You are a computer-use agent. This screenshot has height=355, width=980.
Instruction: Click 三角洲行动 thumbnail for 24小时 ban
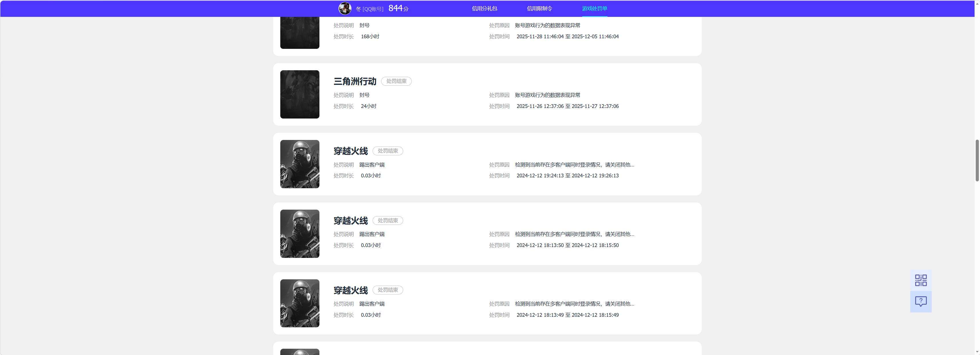click(300, 94)
